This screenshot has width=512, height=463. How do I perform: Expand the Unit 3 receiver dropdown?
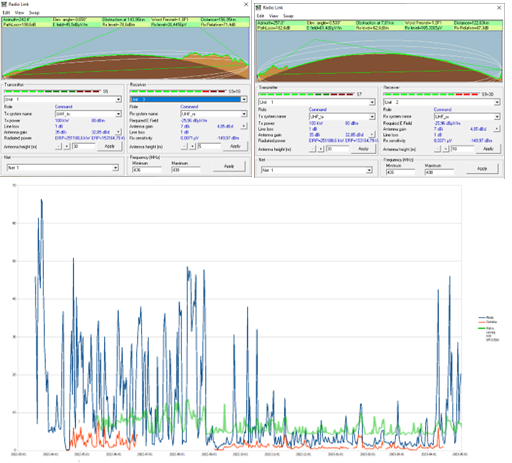pyautogui.click(x=244, y=99)
